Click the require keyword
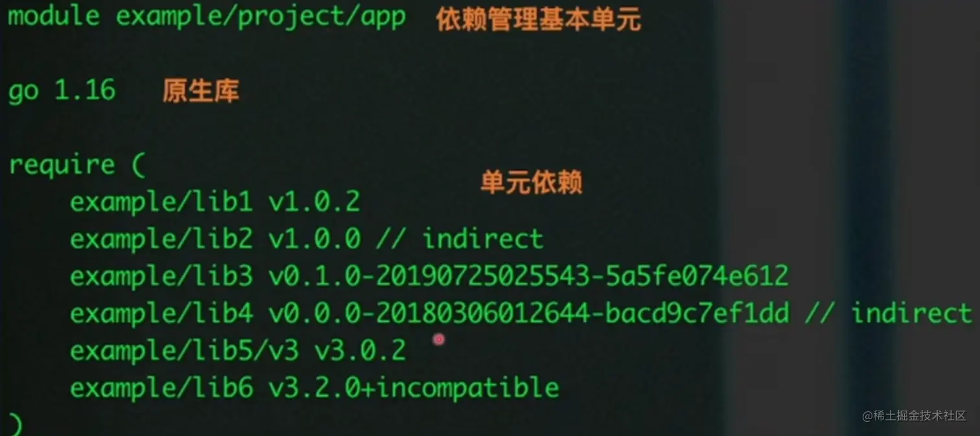This screenshot has width=980, height=436. click(x=62, y=165)
